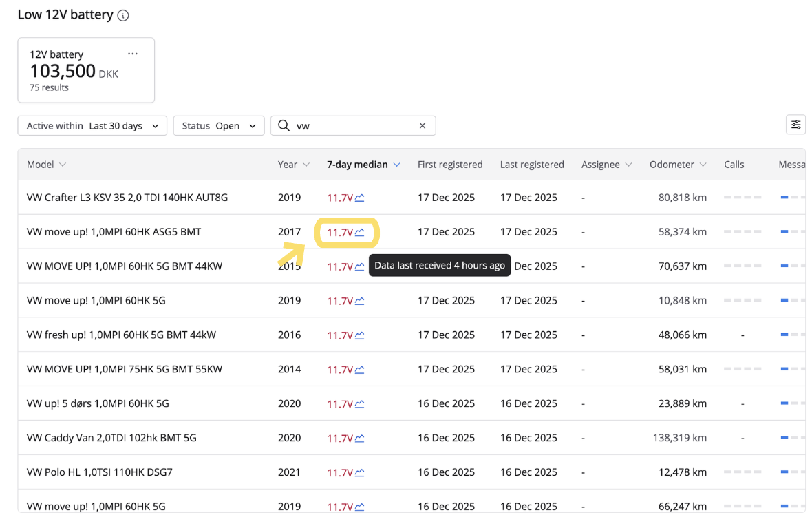Open the VW Crafter L3 KSV row
The width and height of the screenshot is (812, 526).
point(127,198)
